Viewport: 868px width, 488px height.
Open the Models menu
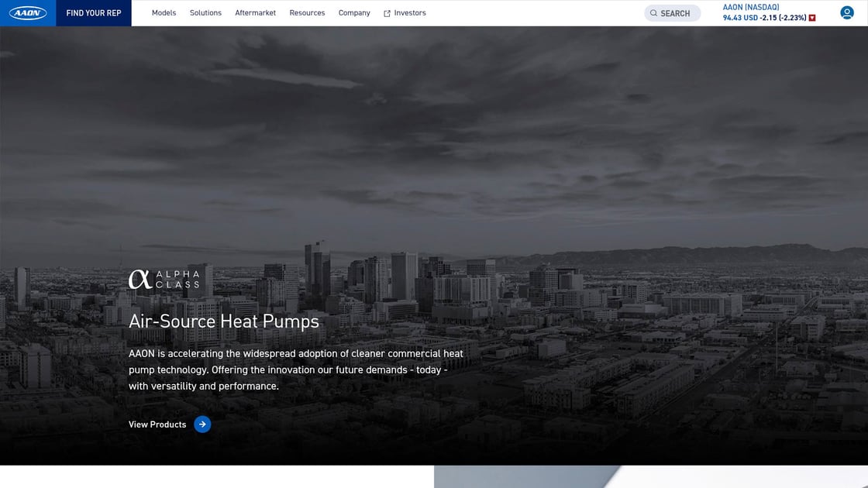pos(164,12)
